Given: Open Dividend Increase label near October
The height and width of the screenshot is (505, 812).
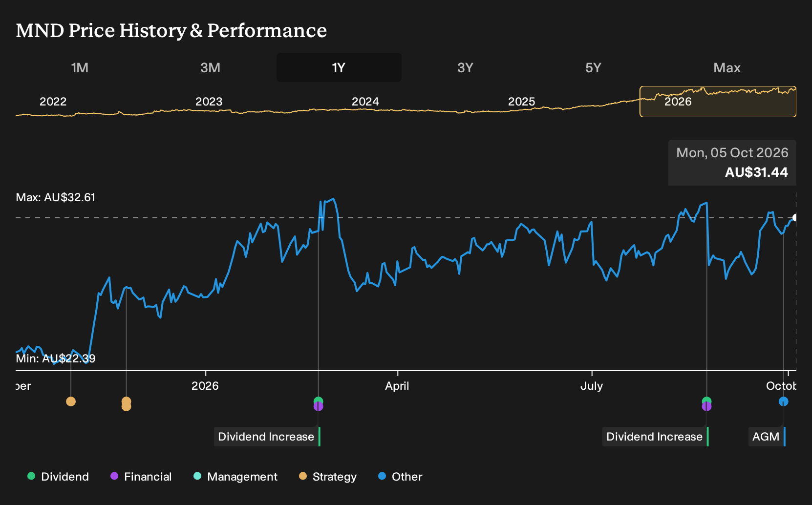Looking at the screenshot, I should 655,437.
